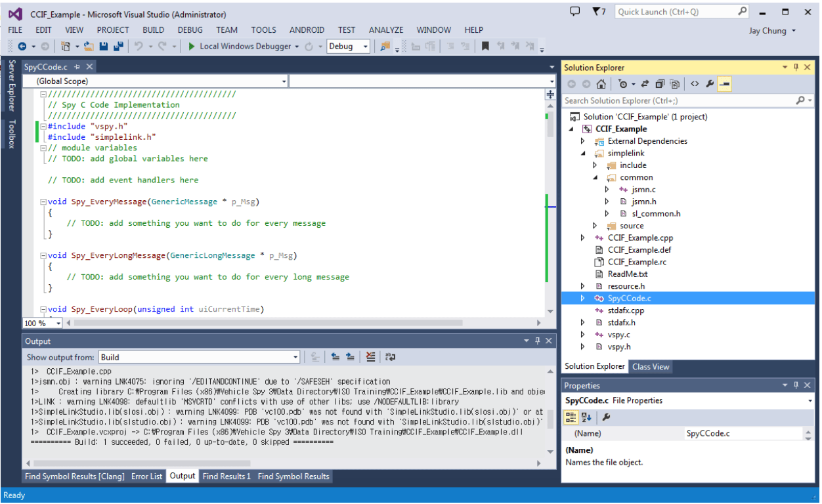Open notifications flag with count 7
The height and width of the screenshot is (504, 822).
pos(599,12)
